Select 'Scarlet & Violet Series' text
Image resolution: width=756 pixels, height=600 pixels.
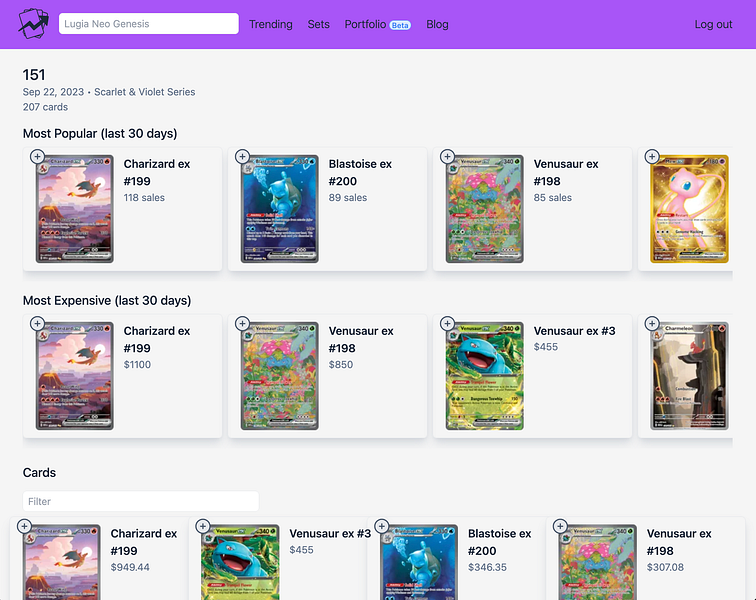click(145, 92)
